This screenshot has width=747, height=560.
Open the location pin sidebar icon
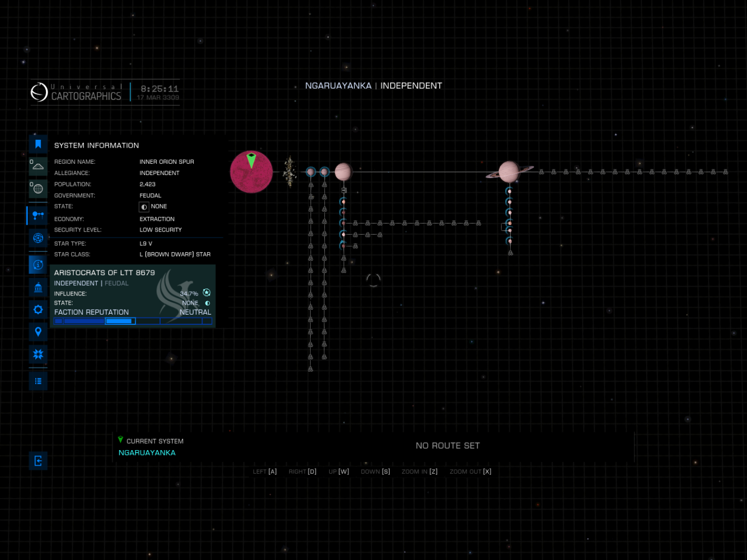pyautogui.click(x=38, y=332)
